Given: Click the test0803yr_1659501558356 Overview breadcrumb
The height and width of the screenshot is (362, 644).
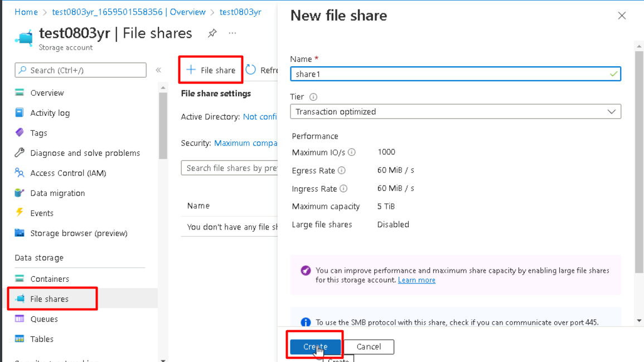Looking at the screenshot, I should click(129, 12).
